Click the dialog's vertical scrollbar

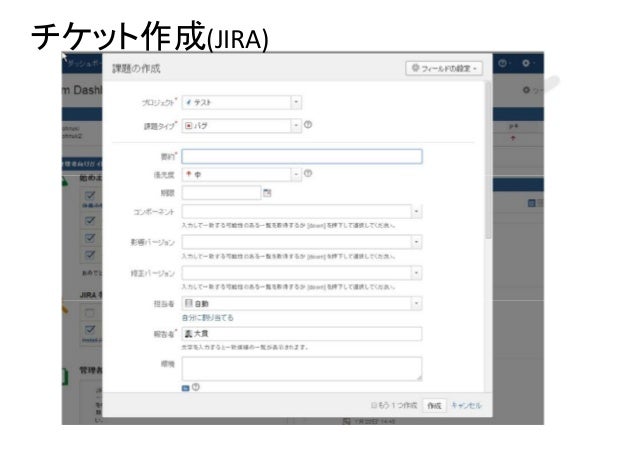pyautogui.click(x=488, y=161)
